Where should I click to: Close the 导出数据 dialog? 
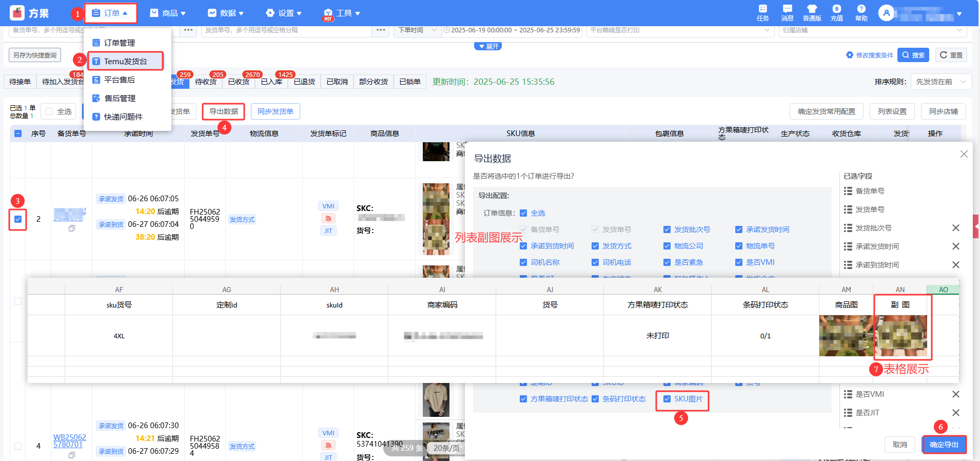964,154
